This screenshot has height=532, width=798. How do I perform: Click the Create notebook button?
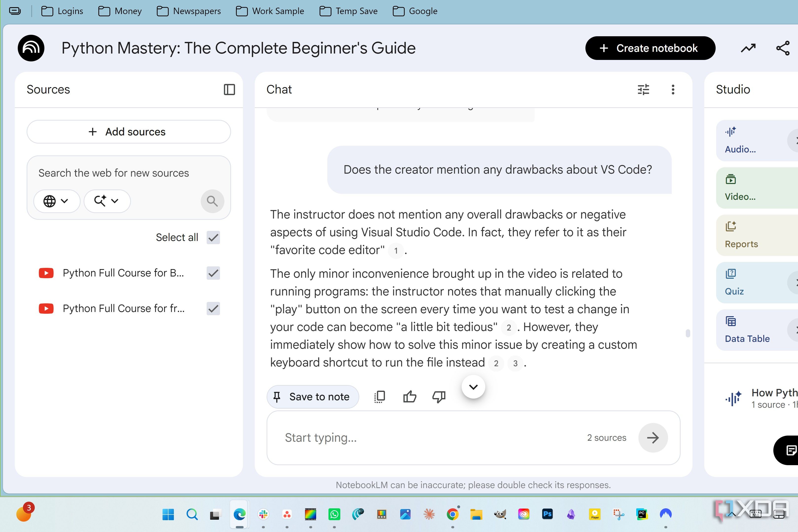pos(650,48)
